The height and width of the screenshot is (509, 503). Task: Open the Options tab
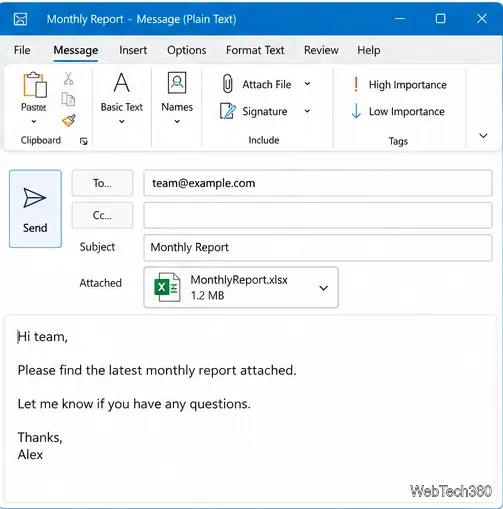[187, 50]
